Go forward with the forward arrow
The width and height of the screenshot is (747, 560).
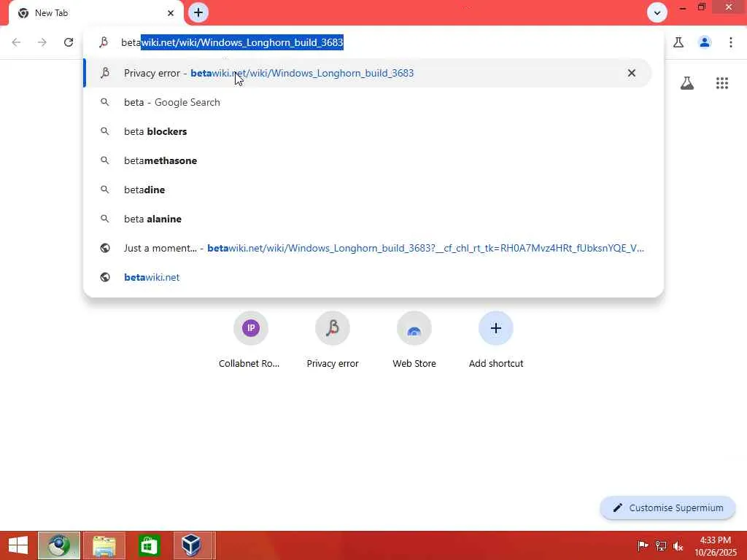[x=42, y=42]
